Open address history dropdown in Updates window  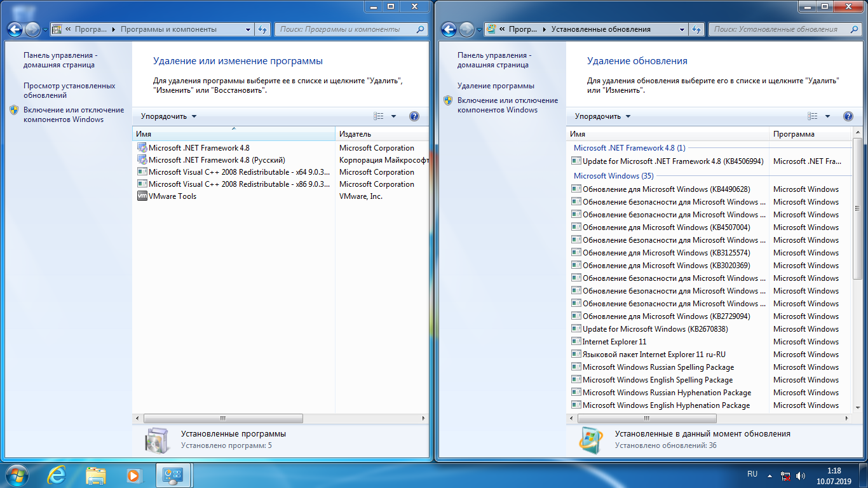(682, 29)
